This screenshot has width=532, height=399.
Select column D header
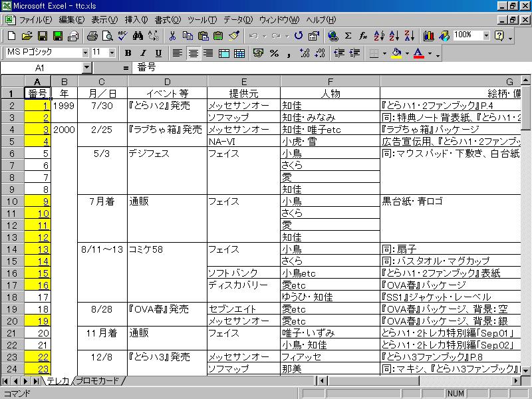coord(168,82)
